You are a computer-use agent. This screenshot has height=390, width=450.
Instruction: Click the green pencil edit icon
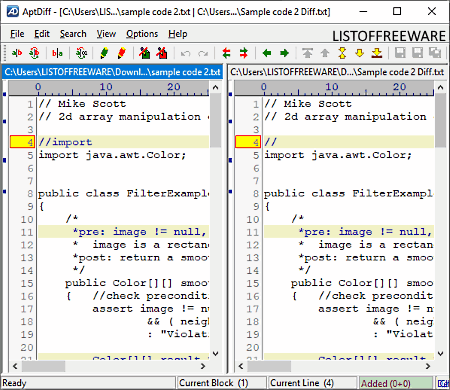point(104,53)
